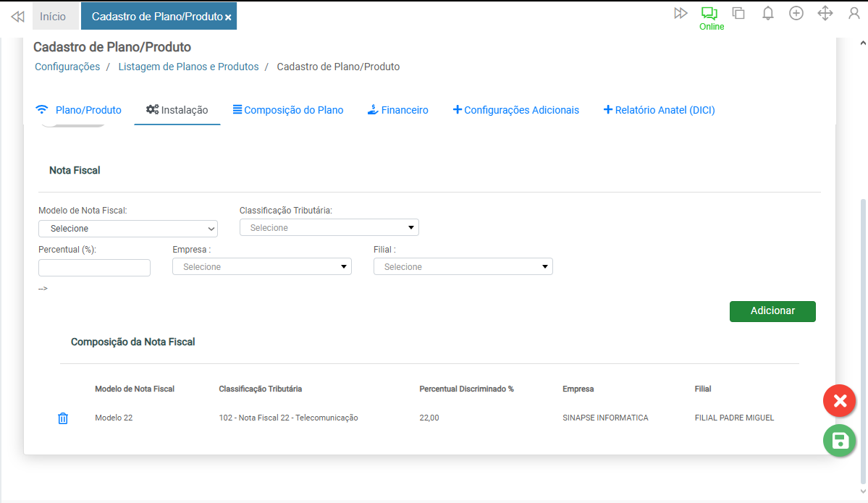Open the Online chat icon
The width and height of the screenshot is (868, 503).
coord(709,14)
